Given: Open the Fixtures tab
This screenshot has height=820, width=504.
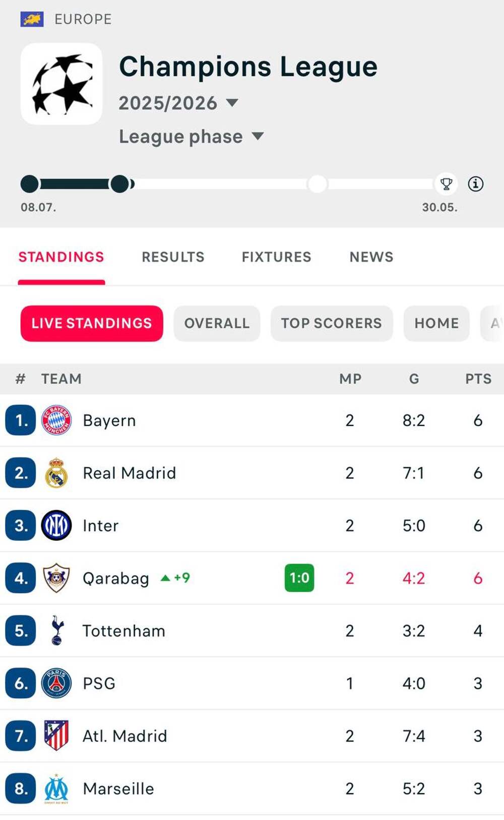Looking at the screenshot, I should [x=276, y=257].
